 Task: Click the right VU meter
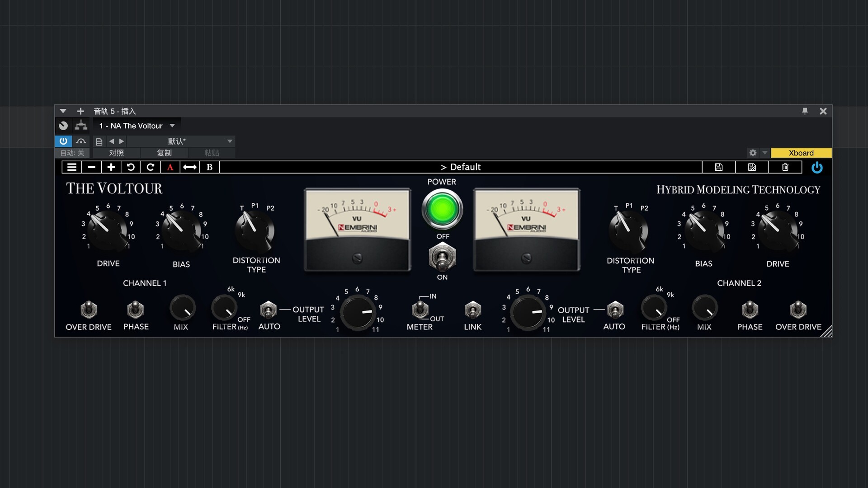pyautogui.click(x=527, y=230)
